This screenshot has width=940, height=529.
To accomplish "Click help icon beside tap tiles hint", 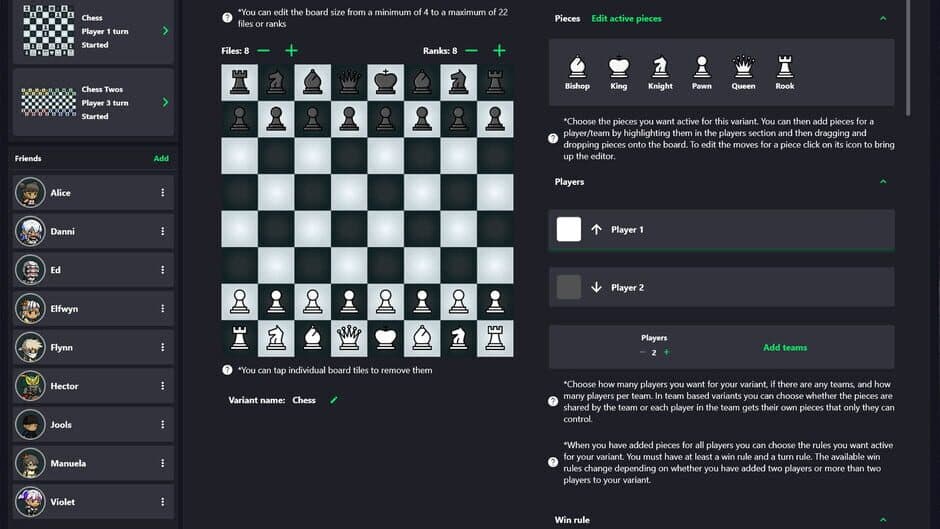I will (x=227, y=370).
